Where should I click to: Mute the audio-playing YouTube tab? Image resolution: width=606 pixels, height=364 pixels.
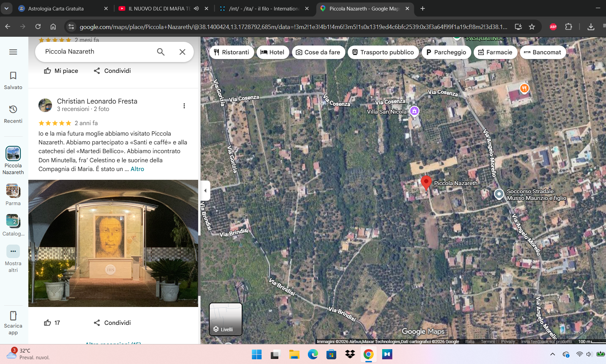tap(196, 8)
